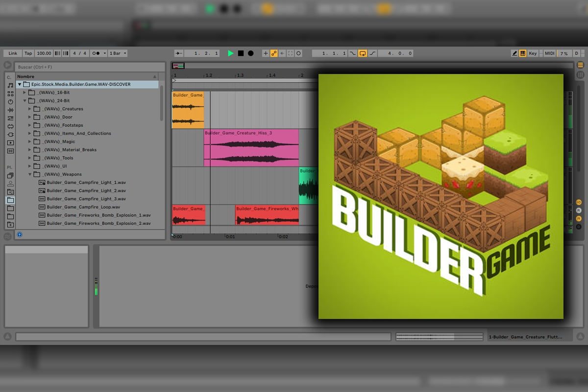Screen dimensions: 588x392
Task: Open the Samples category in browser sidebar
Action: click(x=10, y=151)
